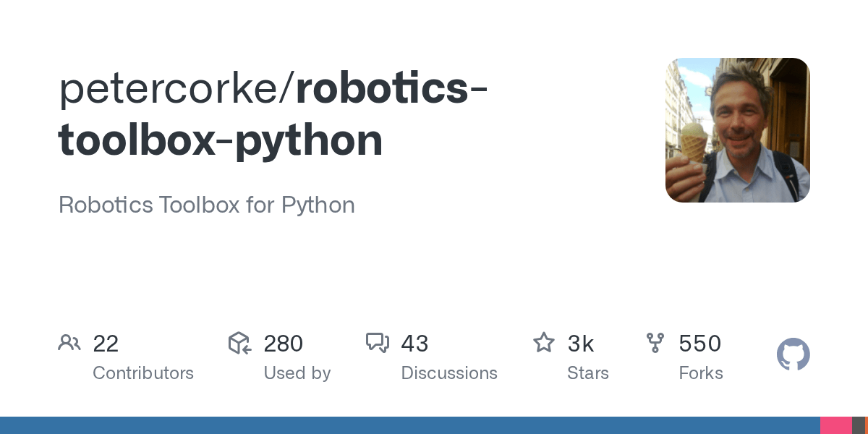Viewport: 868px width, 434px height.
Task: Click the Forks branch icon
Action: (x=655, y=343)
